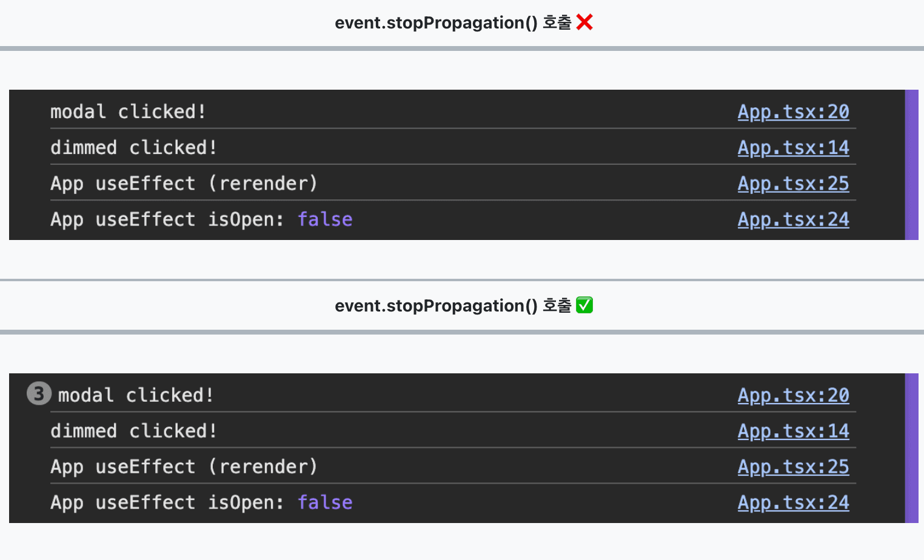
Task: Open App.tsx:24 link in lower console
Action: (793, 502)
